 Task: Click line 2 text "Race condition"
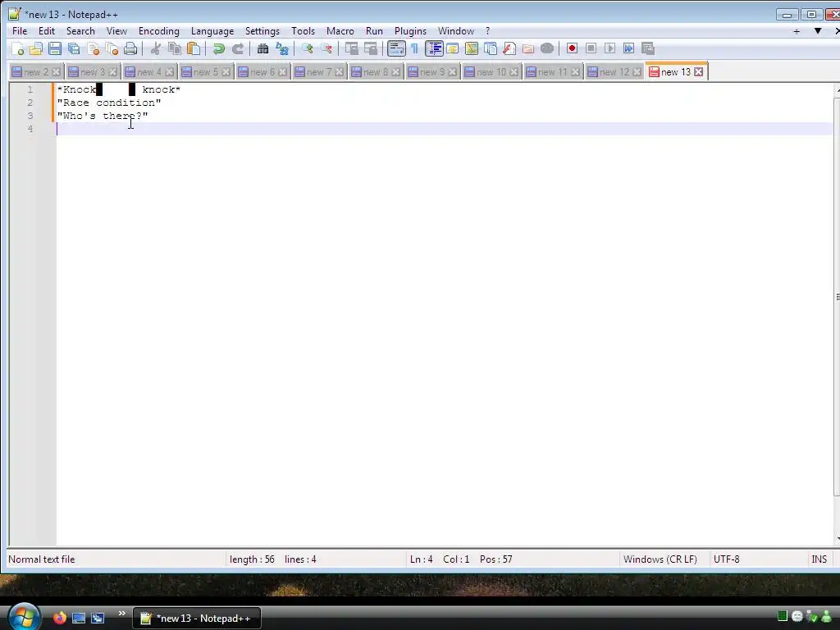pyautogui.click(x=109, y=103)
